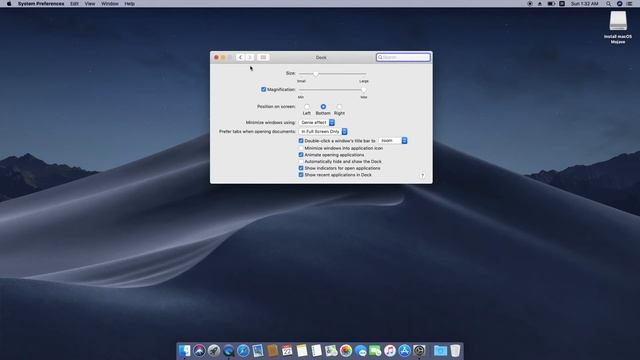Open Photos pinwheel icon in the Dock
The height and width of the screenshot is (360, 640).
point(346,351)
